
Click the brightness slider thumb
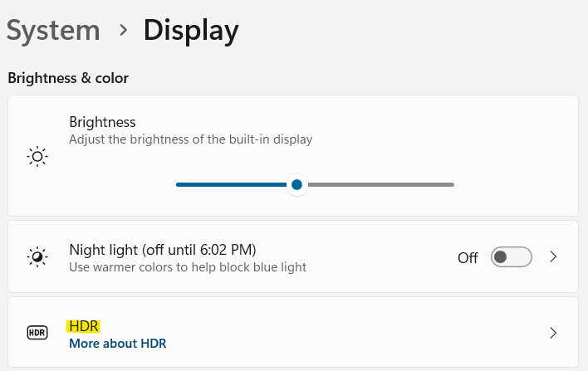(296, 184)
